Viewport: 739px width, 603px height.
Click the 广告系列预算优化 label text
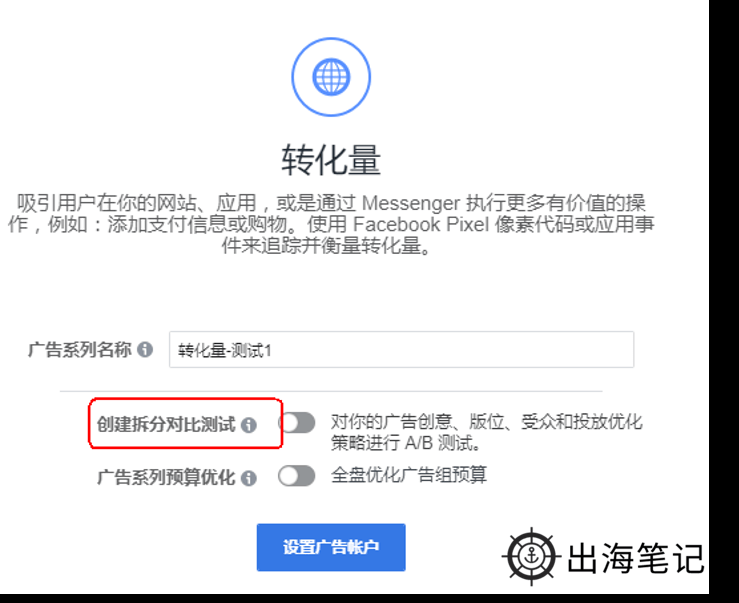[x=166, y=478]
